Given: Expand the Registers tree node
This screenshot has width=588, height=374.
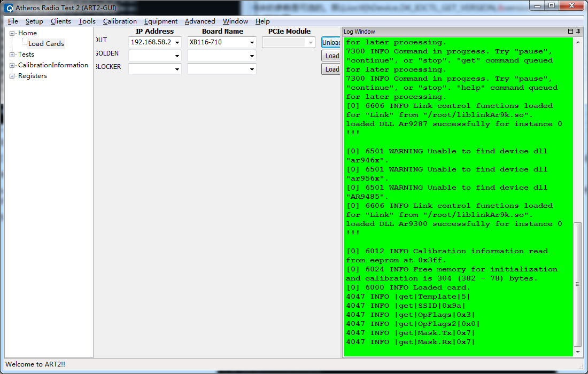Looking at the screenshot, I should [12, 76].
